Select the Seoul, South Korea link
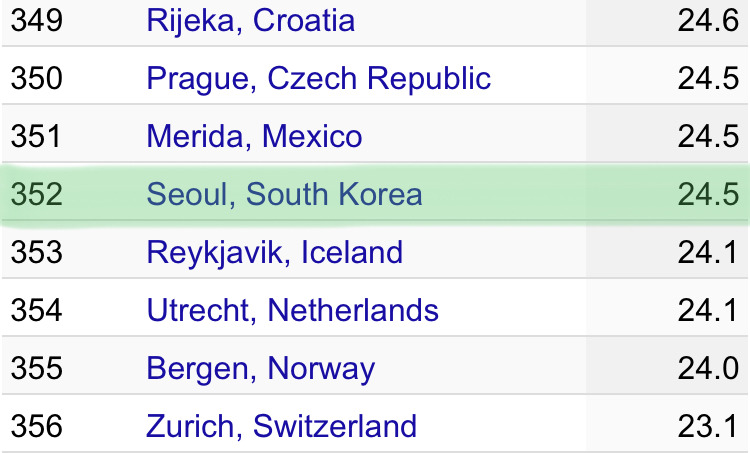 (x=284, y=194)
